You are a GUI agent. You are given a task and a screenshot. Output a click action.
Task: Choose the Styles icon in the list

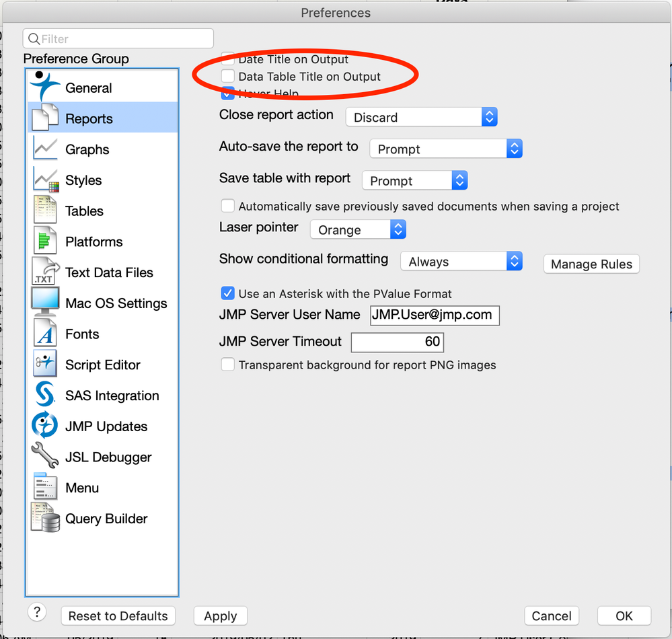pyautogui.click(x=46, y=179)
